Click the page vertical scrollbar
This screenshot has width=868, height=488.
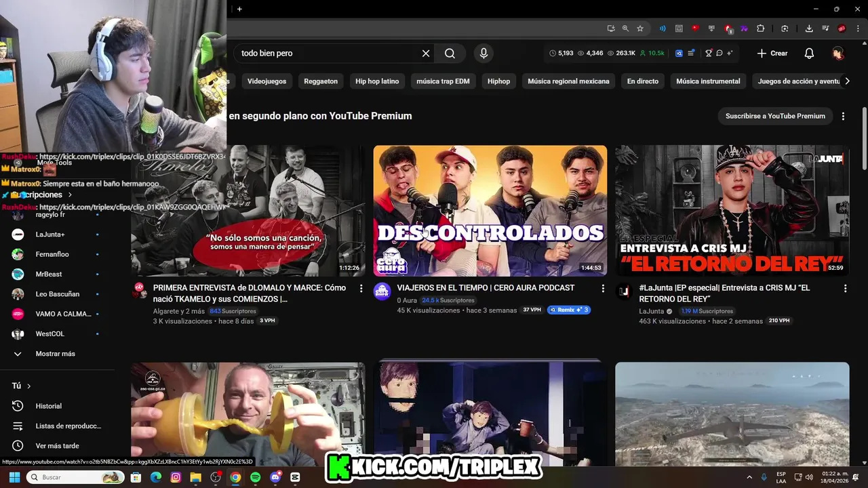pyautogui.click(x=864, y=139)
